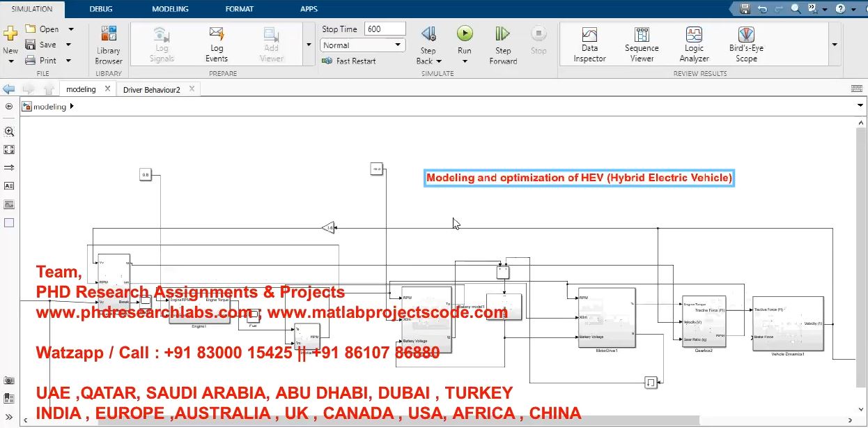Switch to Driver Behaviour2 model tab

click(x=151, y=89)
